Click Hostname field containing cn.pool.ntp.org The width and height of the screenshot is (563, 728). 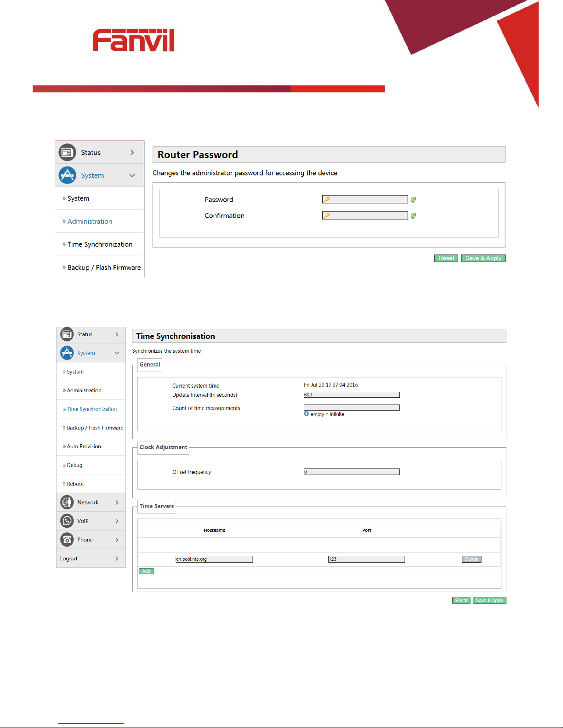click(x=214, y=559)
